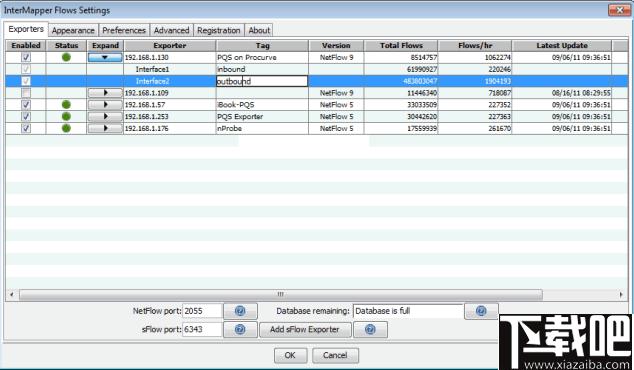The height and width of the screenshot is (370, 634).
Task: Click green status dot for 192.168.1.130
Action: (66, 57)
